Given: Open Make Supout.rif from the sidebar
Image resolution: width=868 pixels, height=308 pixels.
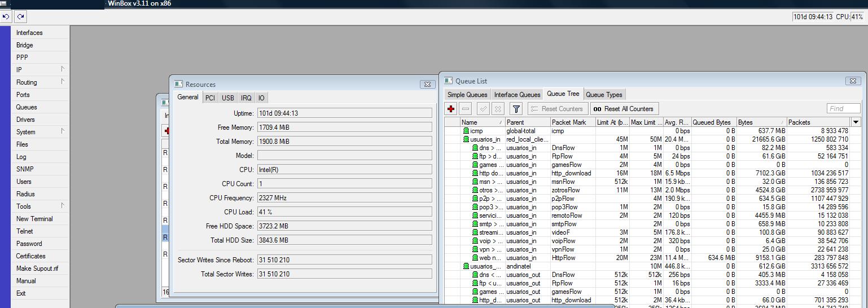Looking at the screenshot, I should (37, 269).
